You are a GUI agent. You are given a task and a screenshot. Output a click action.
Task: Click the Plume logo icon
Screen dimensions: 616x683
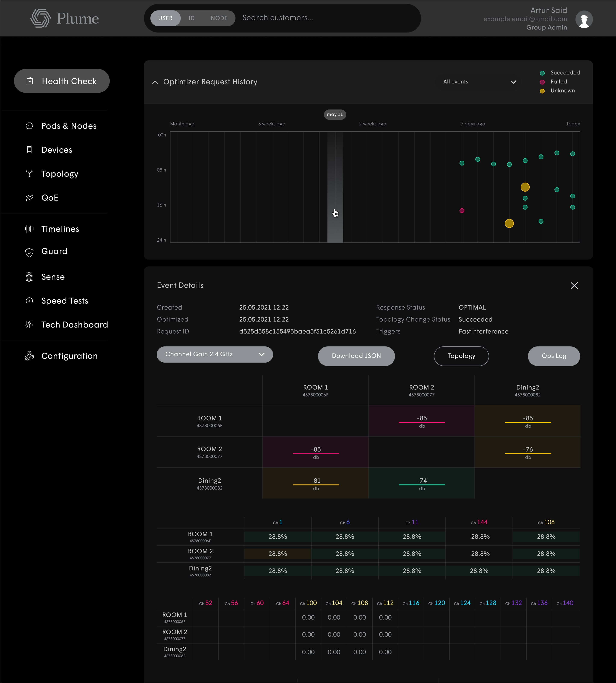point(40,18)
